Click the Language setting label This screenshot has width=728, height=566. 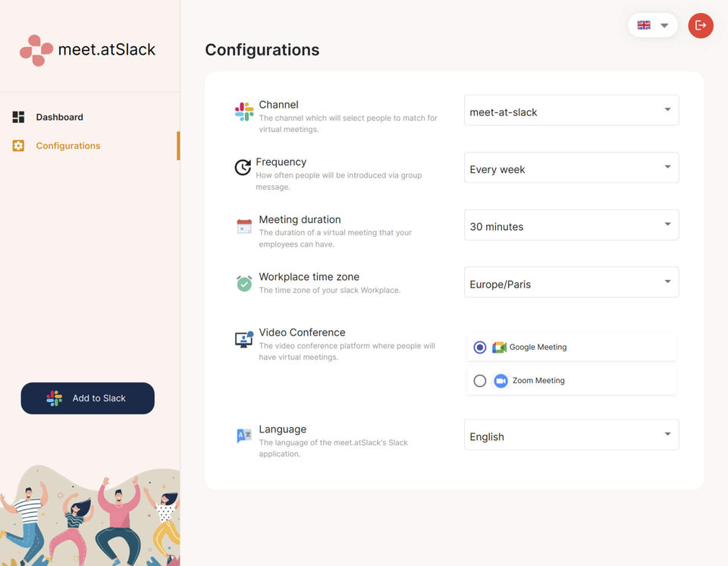click(283, 429)
